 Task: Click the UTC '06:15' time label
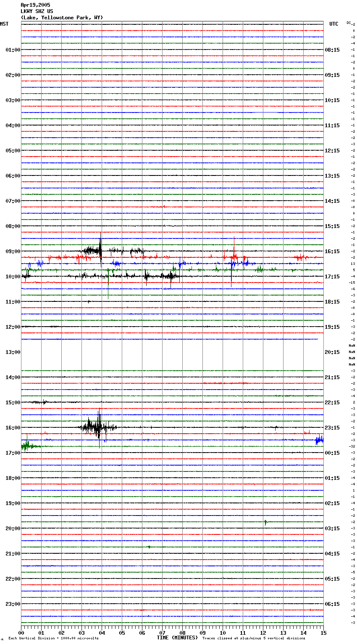332,604
